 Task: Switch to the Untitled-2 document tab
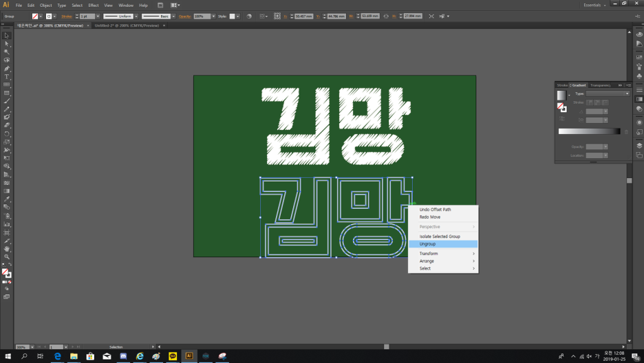pos(127,25)
